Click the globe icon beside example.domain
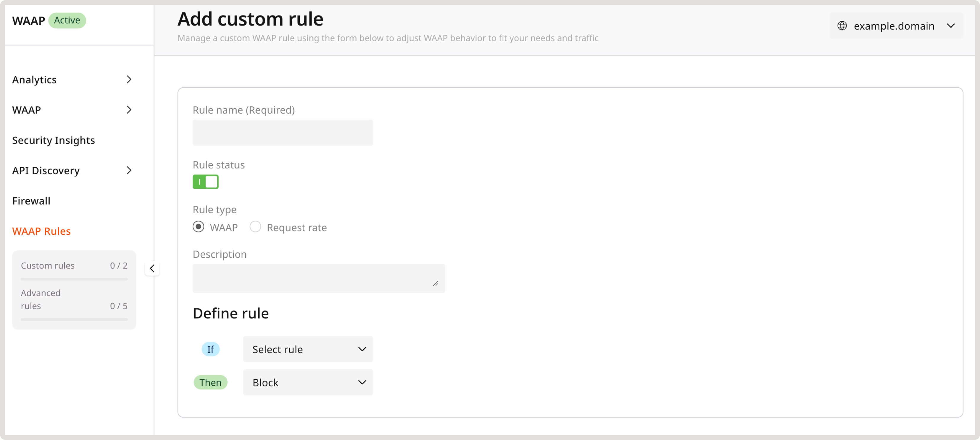980x440 pixels. [x=842, y=26]
